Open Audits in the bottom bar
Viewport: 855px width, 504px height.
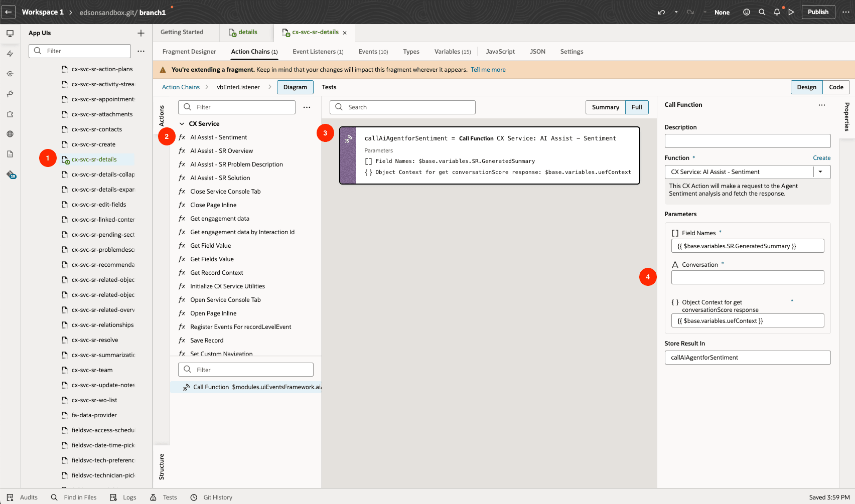(x=23, y=497)
